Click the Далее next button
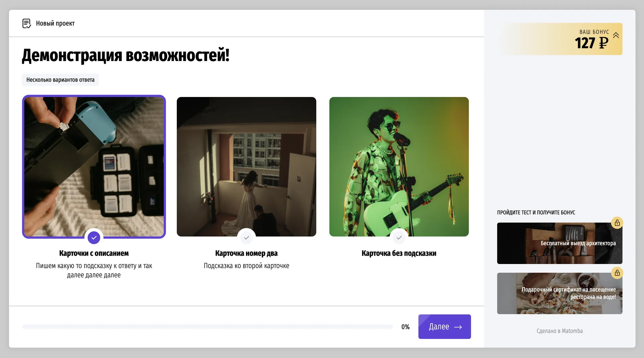 444,326
